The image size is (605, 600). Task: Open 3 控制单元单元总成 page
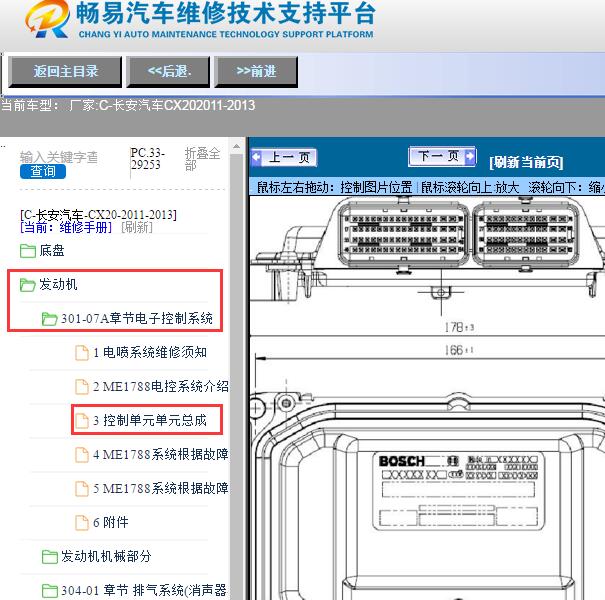click(150, 421)
